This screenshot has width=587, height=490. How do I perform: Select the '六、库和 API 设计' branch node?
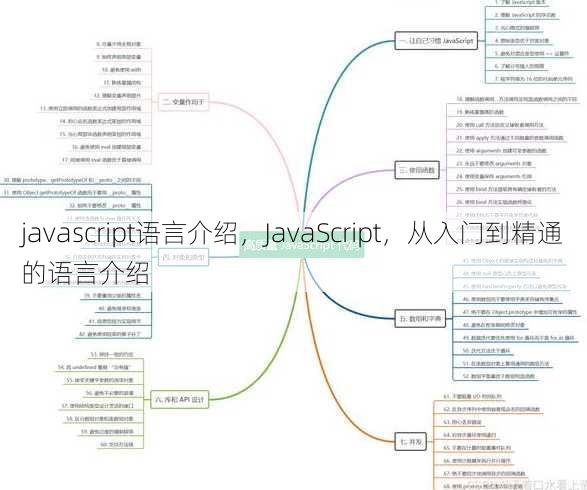180,399
